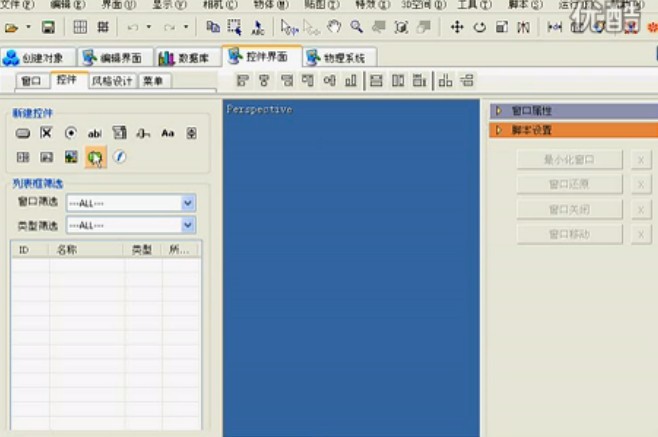The height and width of the screenshot is (437, 658).
Task: Align selected controls to left edge
Action: tap(243, 80)
